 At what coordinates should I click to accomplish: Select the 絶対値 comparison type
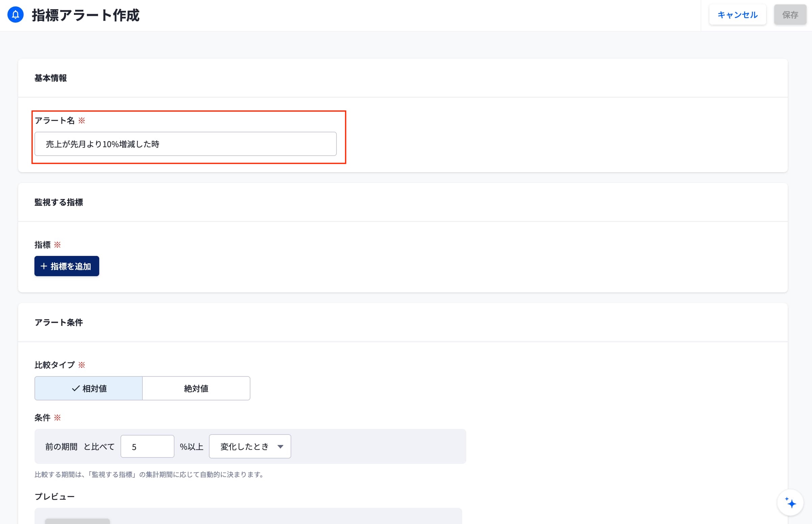coord(196,388)
